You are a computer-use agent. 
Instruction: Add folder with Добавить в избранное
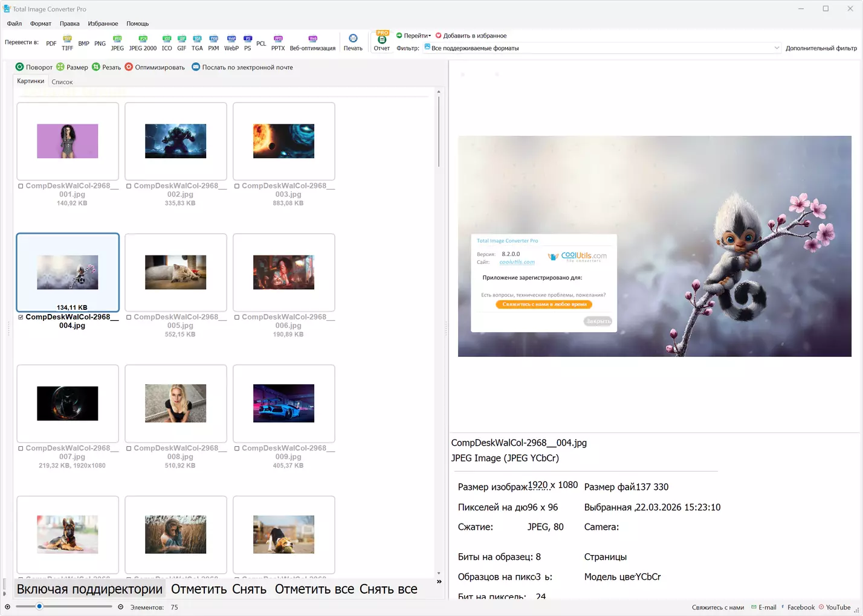[x=471, y=36]
